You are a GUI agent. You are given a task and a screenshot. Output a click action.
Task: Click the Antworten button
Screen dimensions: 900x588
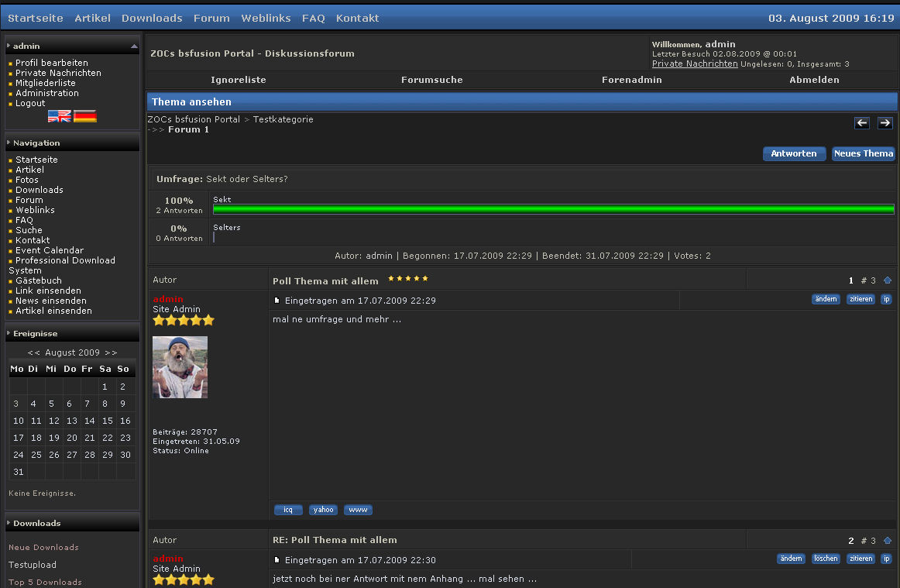click(794, 153)
